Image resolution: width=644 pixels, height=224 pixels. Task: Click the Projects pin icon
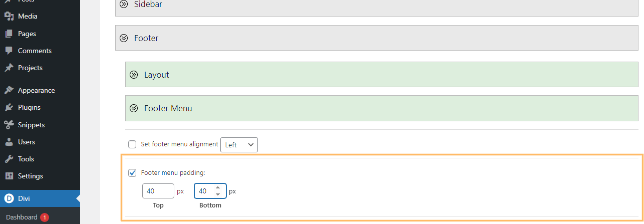[x=9, y=68]
